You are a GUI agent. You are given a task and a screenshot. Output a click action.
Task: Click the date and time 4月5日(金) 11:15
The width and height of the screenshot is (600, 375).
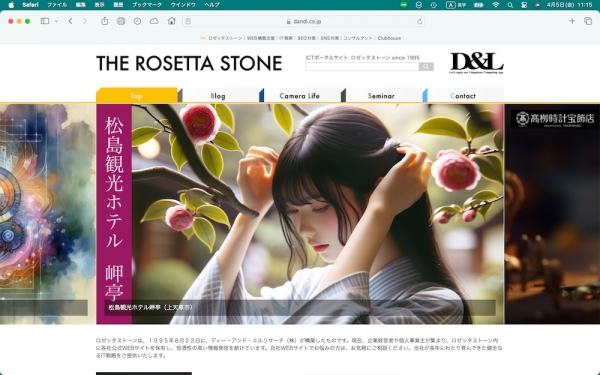(x=570, y=5)
